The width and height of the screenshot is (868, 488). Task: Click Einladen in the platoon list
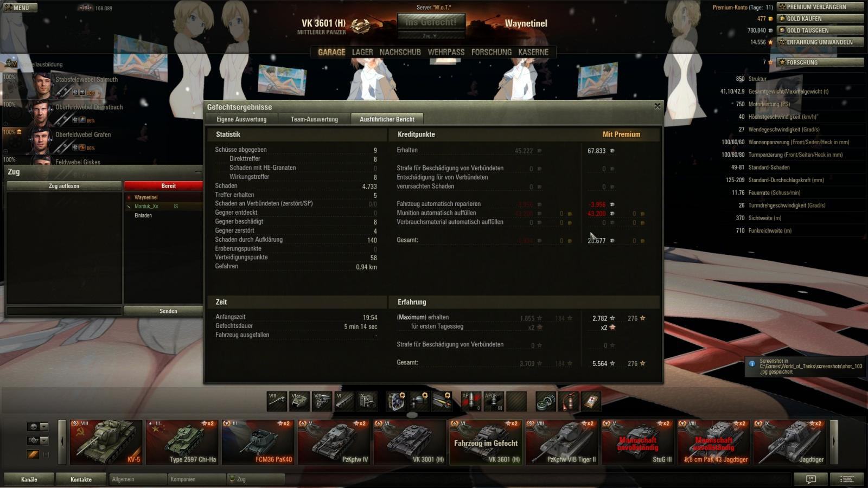[143, 215]
